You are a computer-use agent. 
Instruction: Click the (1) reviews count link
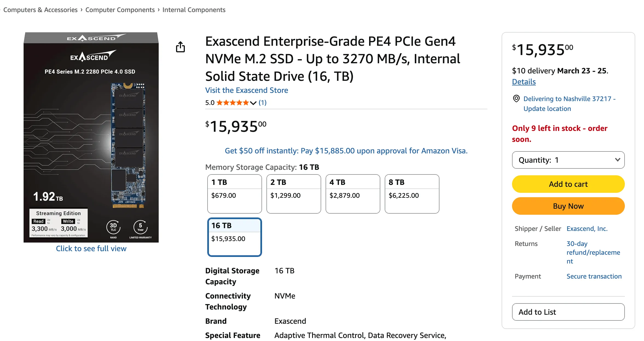262,103
